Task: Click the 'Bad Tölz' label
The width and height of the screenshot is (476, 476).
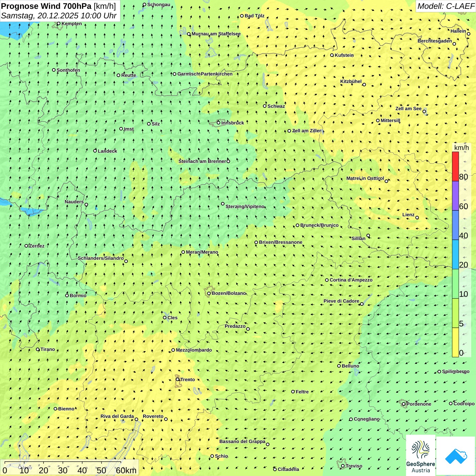Action: (255, 16)
